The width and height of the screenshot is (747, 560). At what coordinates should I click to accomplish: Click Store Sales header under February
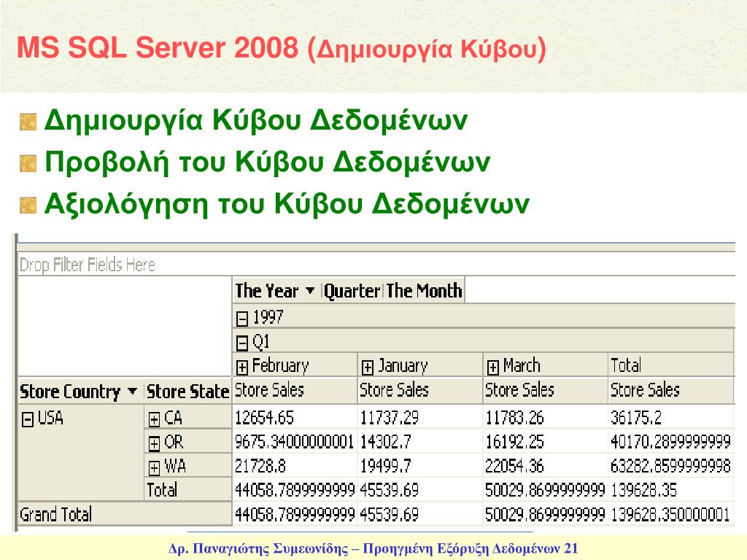pos(295,390)
